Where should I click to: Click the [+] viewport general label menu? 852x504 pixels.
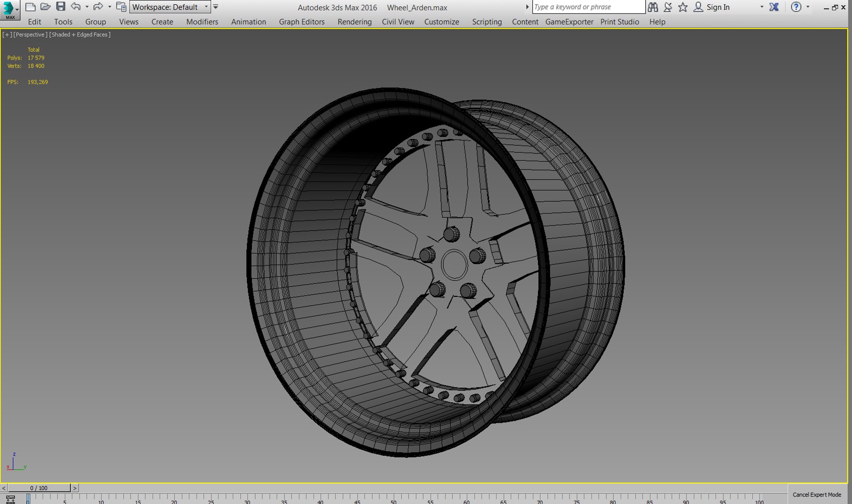point(7,35)
